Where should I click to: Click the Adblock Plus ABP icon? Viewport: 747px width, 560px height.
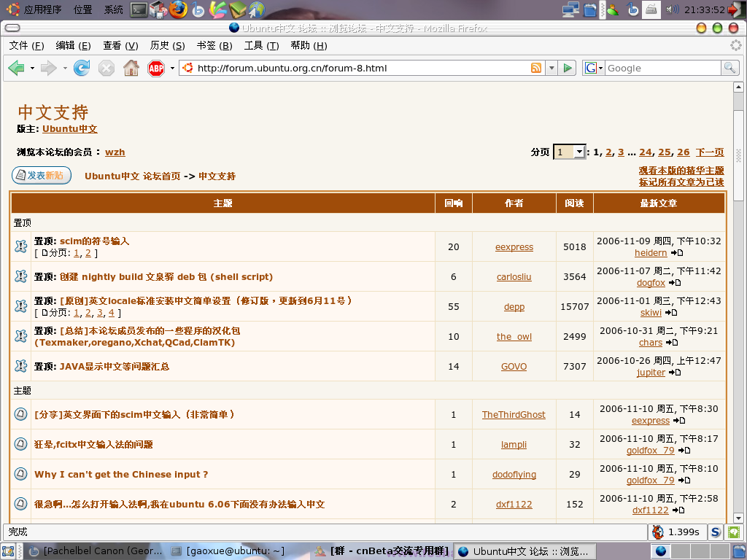tap(156, 68)
